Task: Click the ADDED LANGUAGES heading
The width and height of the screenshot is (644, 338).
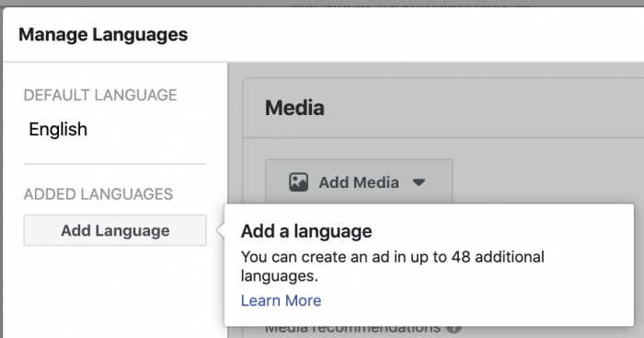Action: coord(98,194)
